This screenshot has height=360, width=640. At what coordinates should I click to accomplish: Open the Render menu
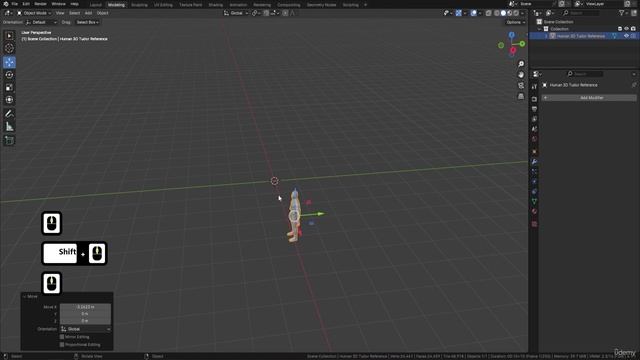pyautogui.click(x=40, y=4)
